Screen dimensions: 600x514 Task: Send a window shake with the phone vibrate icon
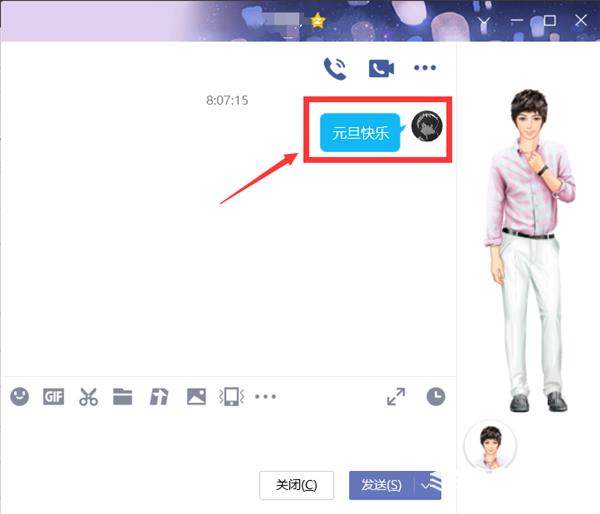[232, 397]
